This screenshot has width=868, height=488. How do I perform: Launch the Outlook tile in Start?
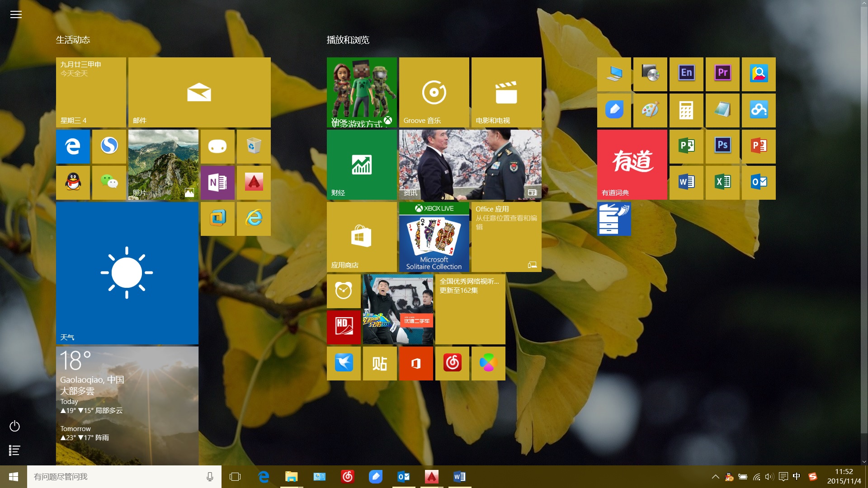tap(759, 183)
